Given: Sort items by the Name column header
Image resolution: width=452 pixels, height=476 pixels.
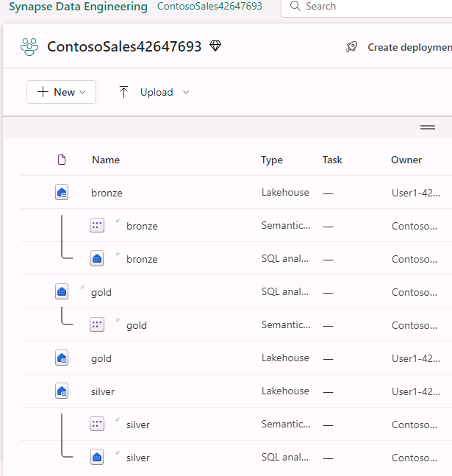Looking at the screenshot, I should click(106, 160).
